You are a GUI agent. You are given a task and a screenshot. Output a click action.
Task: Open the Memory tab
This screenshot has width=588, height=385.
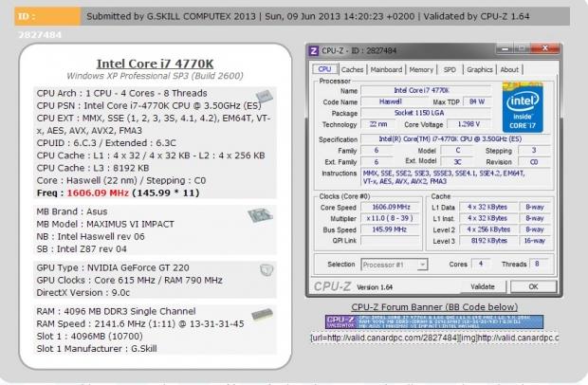tap(421, 70)
